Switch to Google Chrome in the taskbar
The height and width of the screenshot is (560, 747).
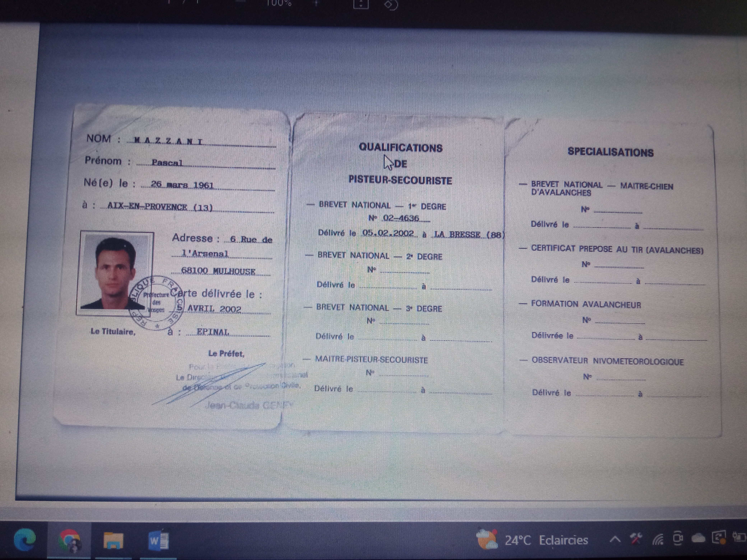69,540
